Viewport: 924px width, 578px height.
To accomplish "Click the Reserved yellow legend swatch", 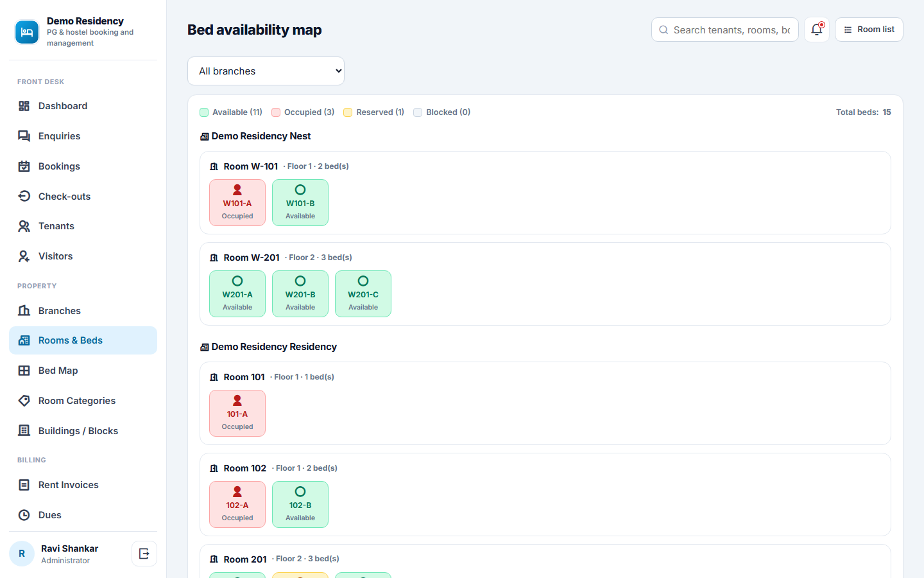I will tap(348, 112).
